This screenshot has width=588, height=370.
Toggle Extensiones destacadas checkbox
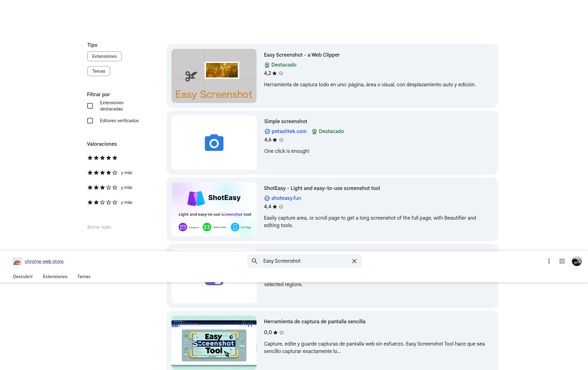(90, 106)
